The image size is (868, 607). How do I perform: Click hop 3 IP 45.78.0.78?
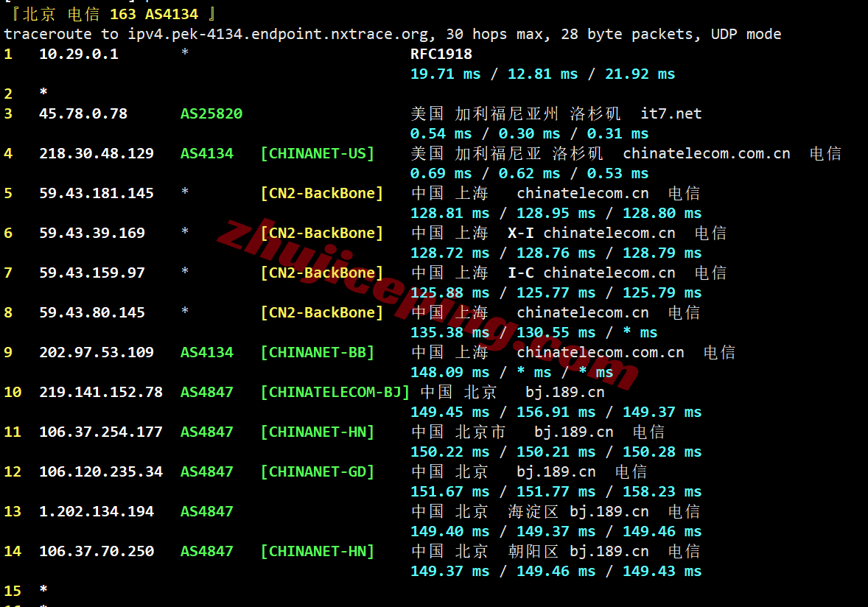click(83, 114)
